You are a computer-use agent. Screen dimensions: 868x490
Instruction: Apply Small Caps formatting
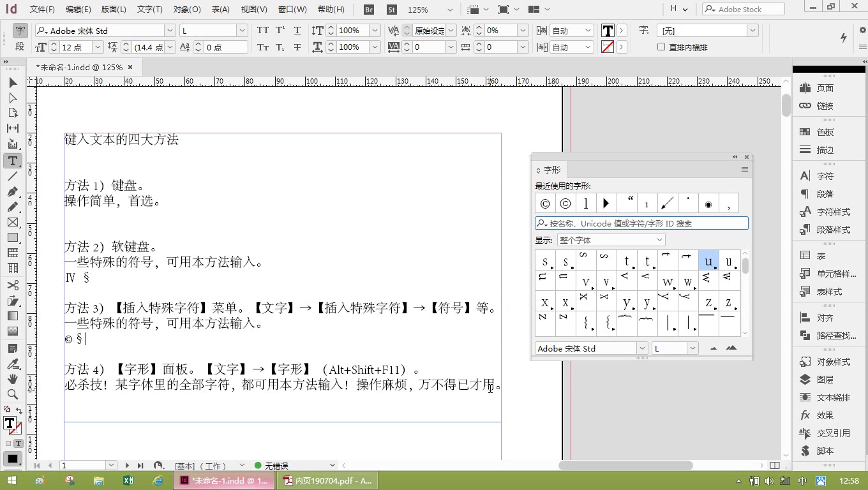point(263,47)
